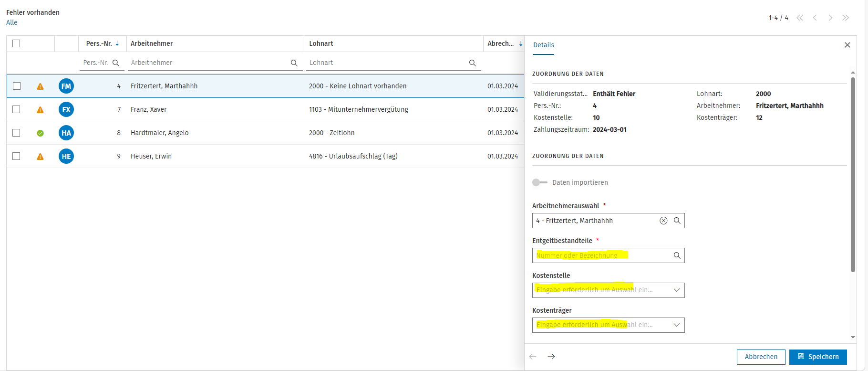Click the 'Enthält Fehler' validation status value
The width and height of the screenshot is (868, 371).
tap(614, 94)
